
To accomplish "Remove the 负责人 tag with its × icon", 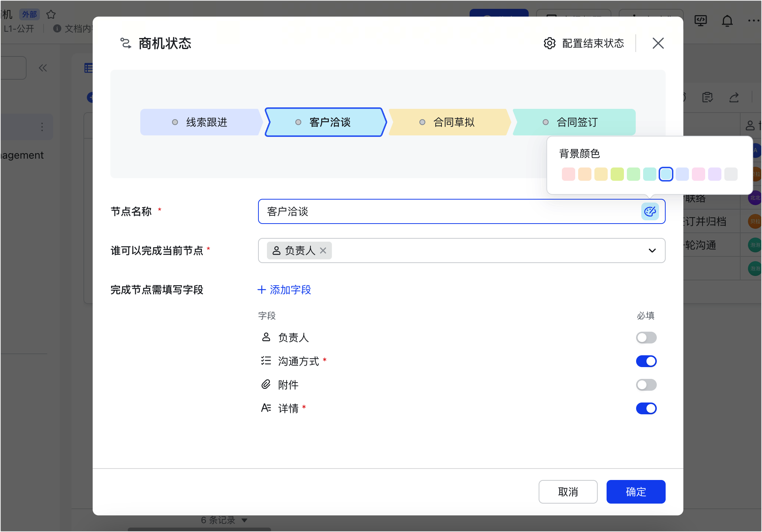I will tap(323, 251).
